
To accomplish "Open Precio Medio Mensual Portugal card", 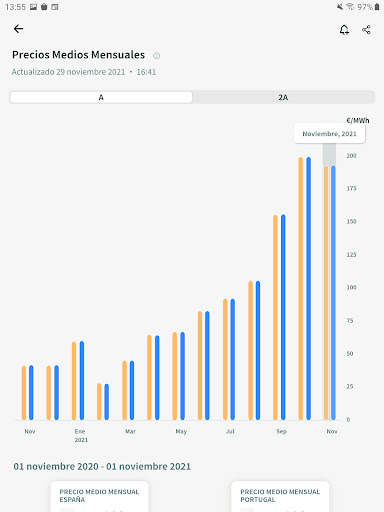I will [280, 496].
